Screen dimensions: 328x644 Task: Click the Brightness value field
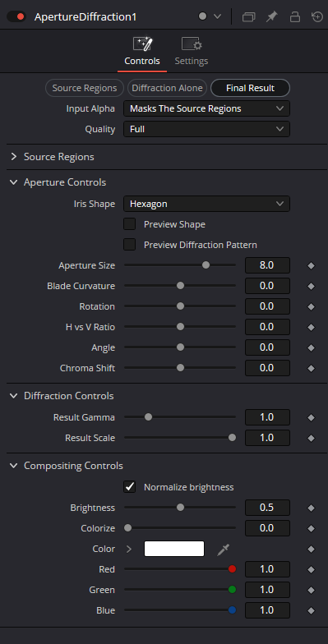[268, 508]
